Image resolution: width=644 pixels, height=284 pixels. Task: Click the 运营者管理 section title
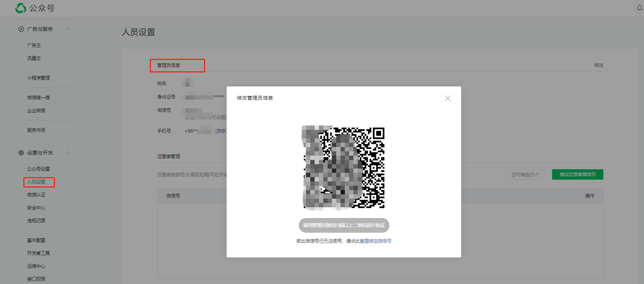point(168,156)
